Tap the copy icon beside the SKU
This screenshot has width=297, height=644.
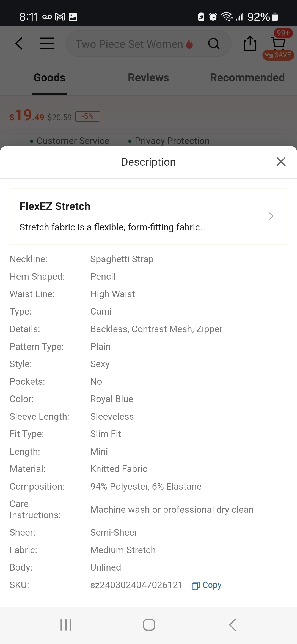pyautogui.click(x=196, y=585)
